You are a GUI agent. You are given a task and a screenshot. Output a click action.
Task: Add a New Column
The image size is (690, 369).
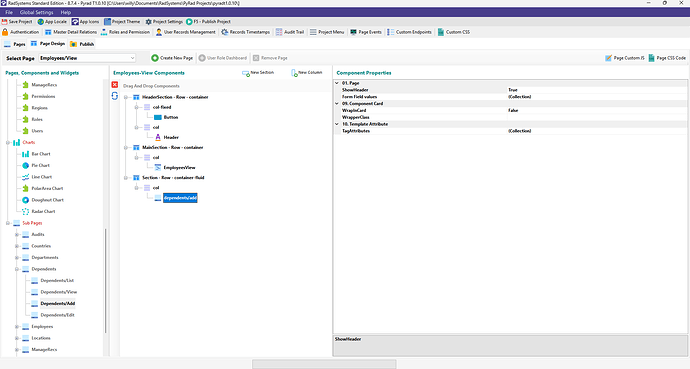tap(307, 73)
